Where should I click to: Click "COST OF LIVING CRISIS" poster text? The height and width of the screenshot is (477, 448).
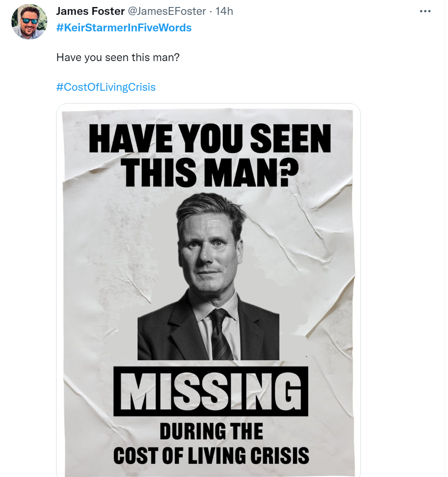click(211, 456)
